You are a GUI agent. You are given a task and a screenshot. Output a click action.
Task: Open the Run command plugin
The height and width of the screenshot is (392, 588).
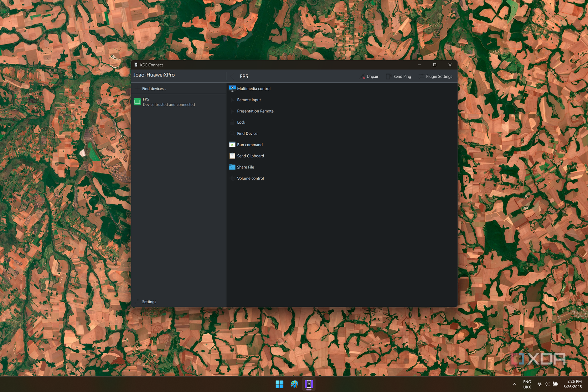click(341, 145)
